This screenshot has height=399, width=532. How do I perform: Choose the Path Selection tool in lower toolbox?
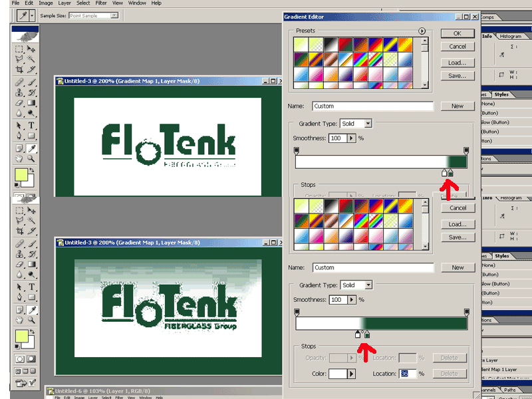tap(20, 287)
